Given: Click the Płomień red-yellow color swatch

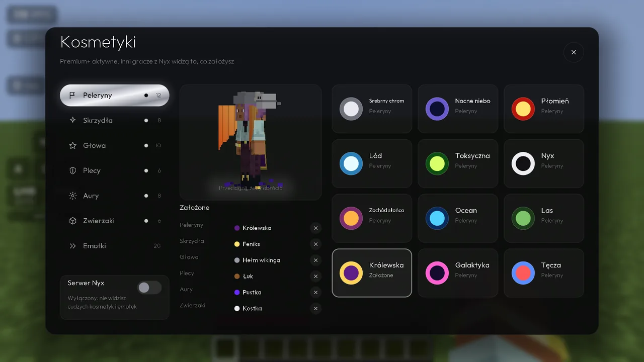Looking at the screenshot, I should [523, 109].
